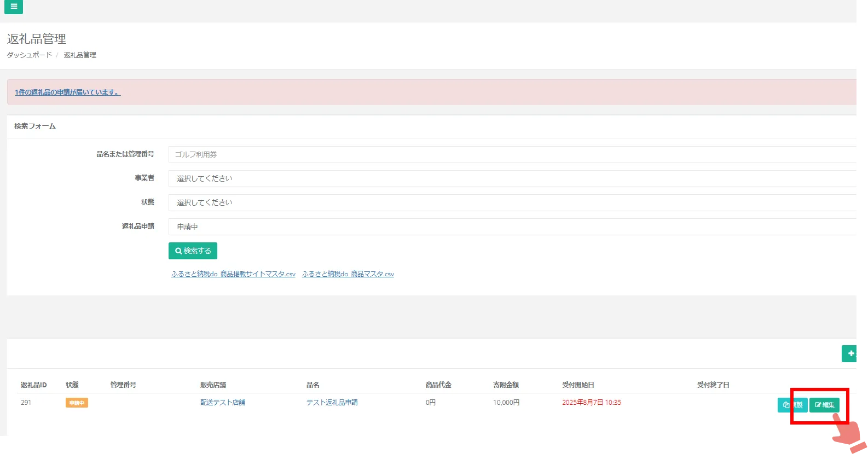Expand the 返礼品申請 dropdown showing 申請中
The width and height of the screenshot is (868, 459).
pyautogui.click(x=512, y=226)
